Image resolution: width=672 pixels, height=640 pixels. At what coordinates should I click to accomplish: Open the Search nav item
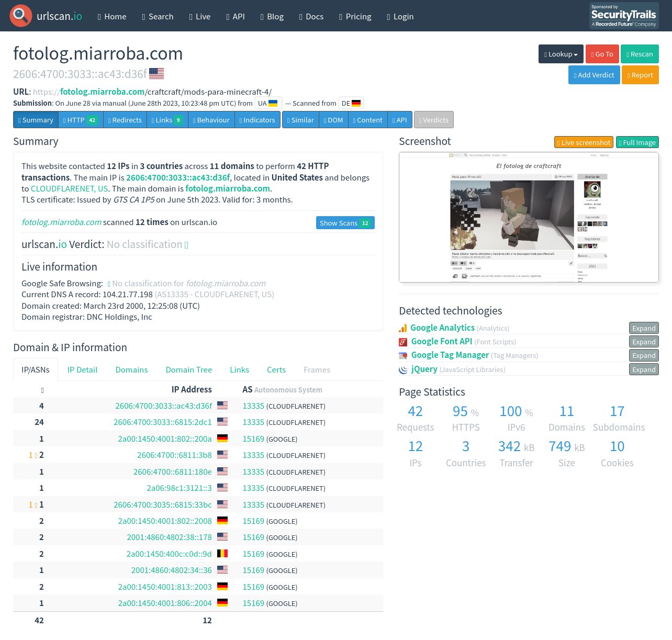pyautogui.click(x=158, y=16)
